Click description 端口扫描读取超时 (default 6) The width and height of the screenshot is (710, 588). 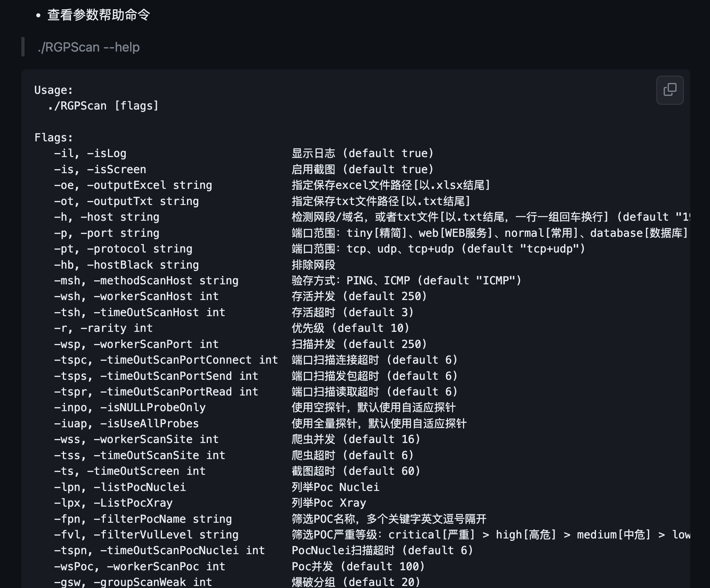click(375, 392)
